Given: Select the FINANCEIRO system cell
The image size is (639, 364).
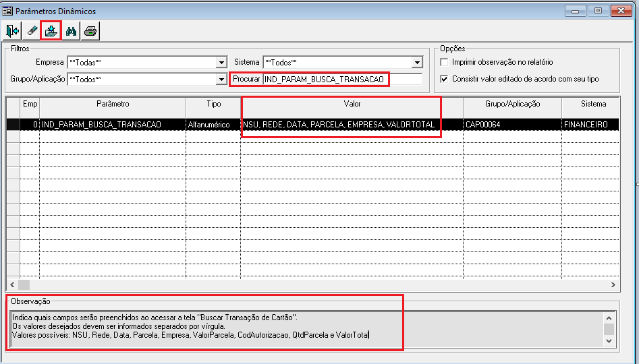Looking at the screenshot, I should pyautogui.click(x=590, y=125).
